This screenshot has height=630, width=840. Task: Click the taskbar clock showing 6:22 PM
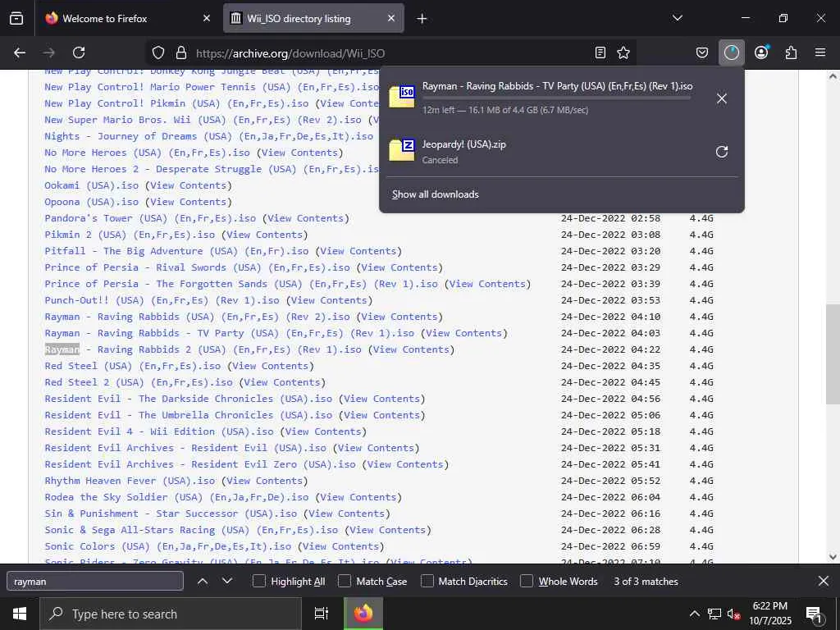click(x=769, y=614)
